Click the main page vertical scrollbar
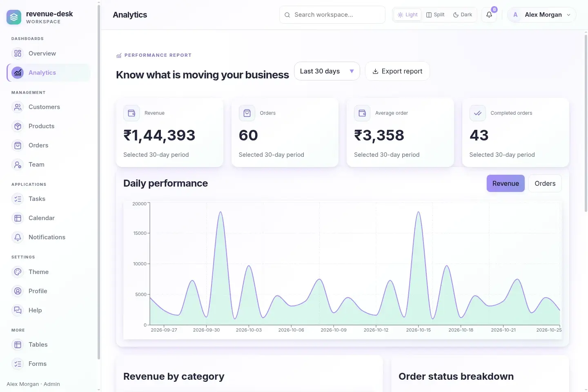Screen dimensions: 588x392 click(x=586, y=122)
